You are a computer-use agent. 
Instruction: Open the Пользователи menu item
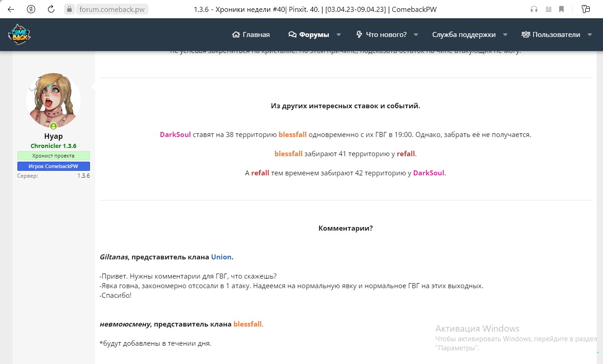(x=551, y=35)
